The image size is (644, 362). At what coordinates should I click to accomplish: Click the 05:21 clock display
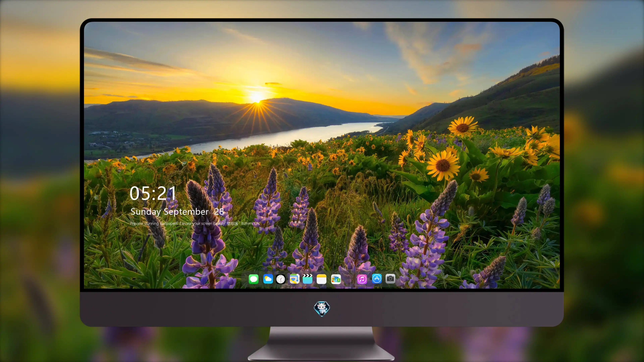153,193
